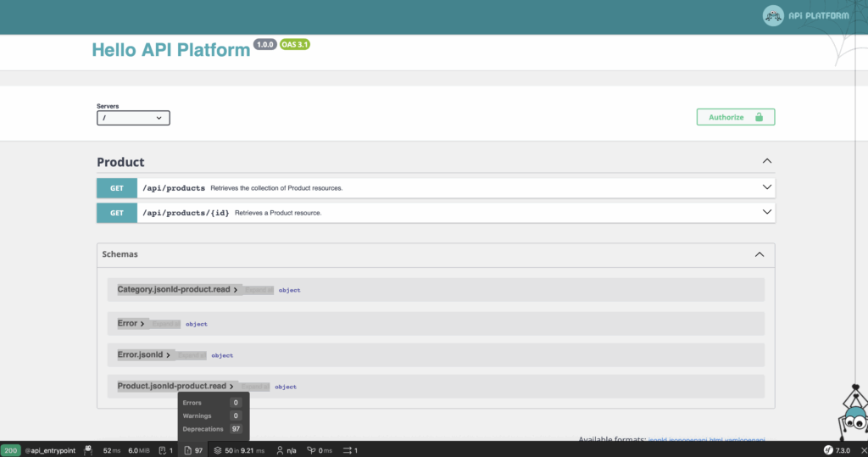The height and width of the screenshot is (457, 868).
Task: Click the GET badge for /api/products/{id}
Action: pos(117,213)
